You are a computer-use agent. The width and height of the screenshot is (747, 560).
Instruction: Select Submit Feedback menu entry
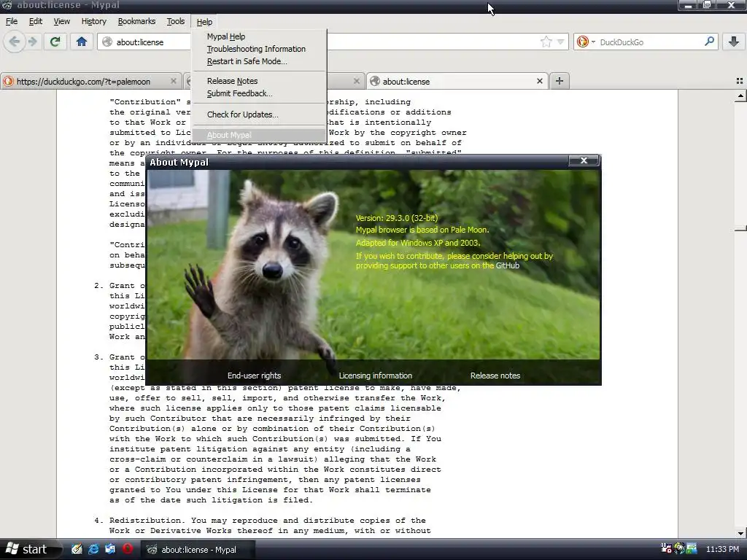259,93
